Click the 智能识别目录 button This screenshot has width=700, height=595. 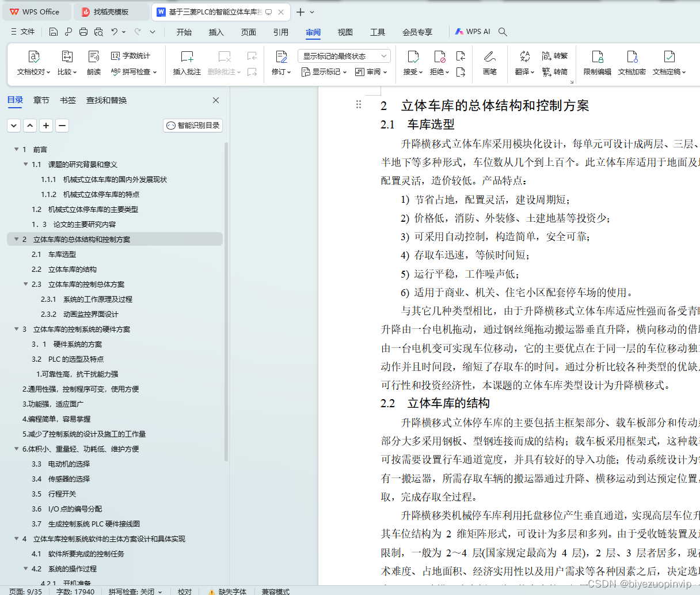click(193, 125)
